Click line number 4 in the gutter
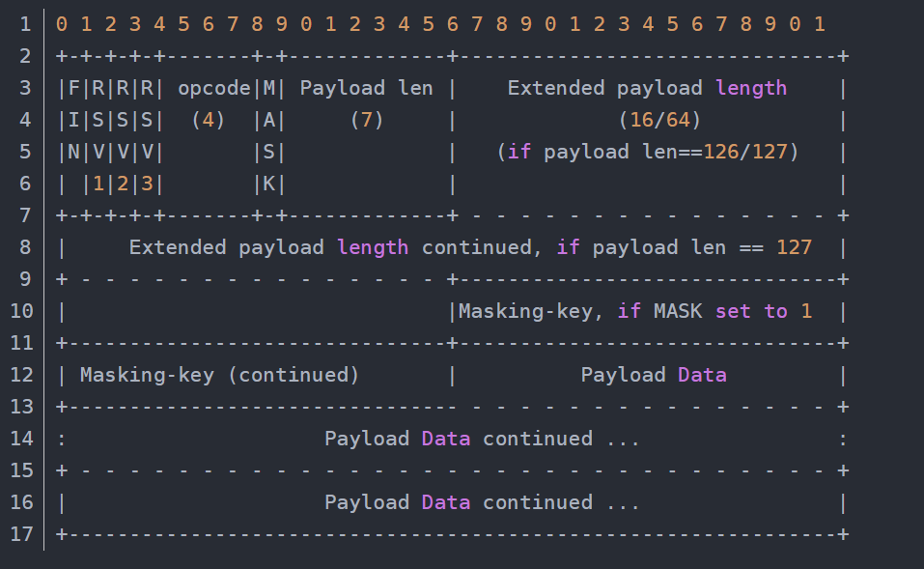The width and height of the screenshot is (924, 569). (25, 121)
